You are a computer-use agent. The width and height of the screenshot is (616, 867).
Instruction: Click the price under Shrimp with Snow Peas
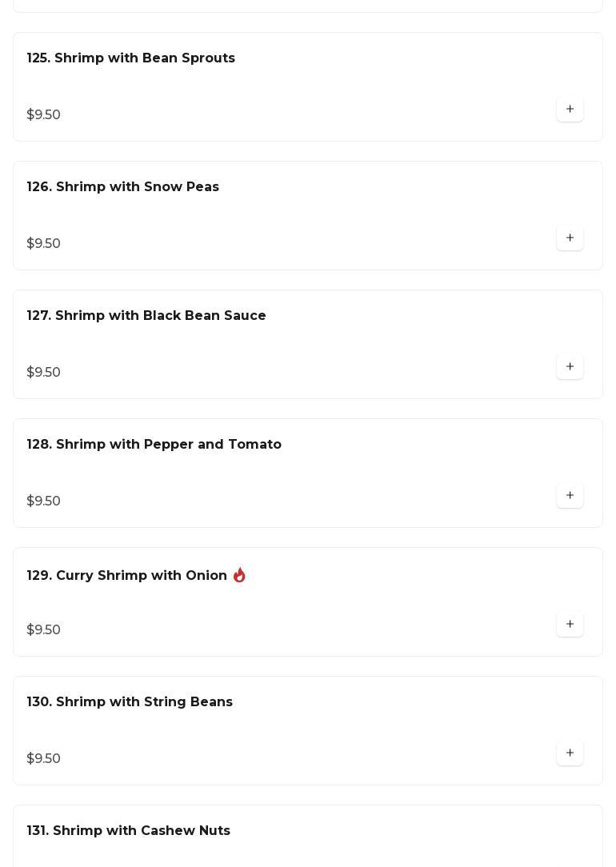coord(44,244)
